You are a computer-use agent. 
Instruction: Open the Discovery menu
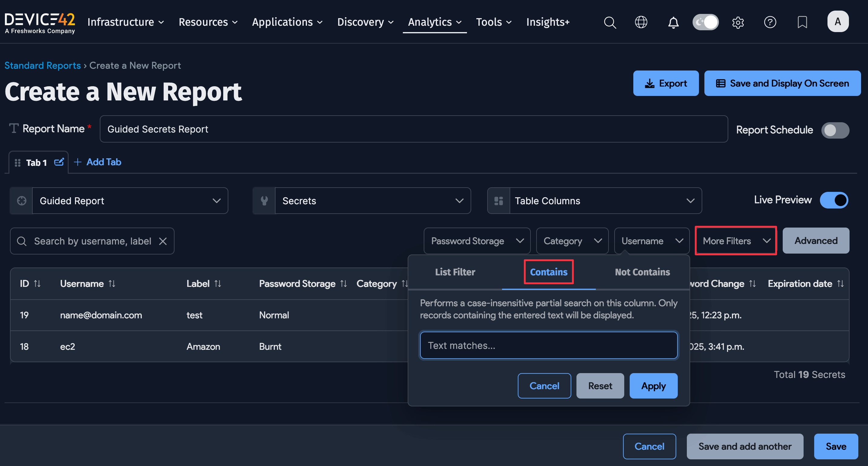tap(365, 22)
